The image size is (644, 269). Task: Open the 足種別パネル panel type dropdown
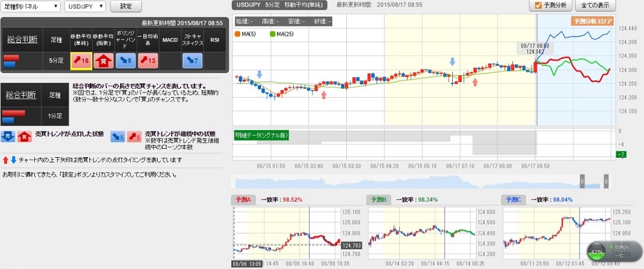(x=30, y=6)
